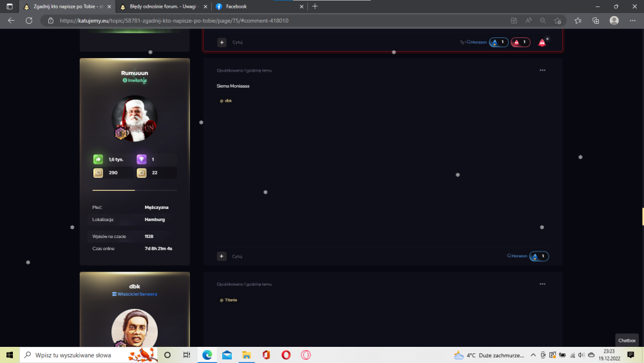Open the browser profile avatar

(x=614, y=21)
